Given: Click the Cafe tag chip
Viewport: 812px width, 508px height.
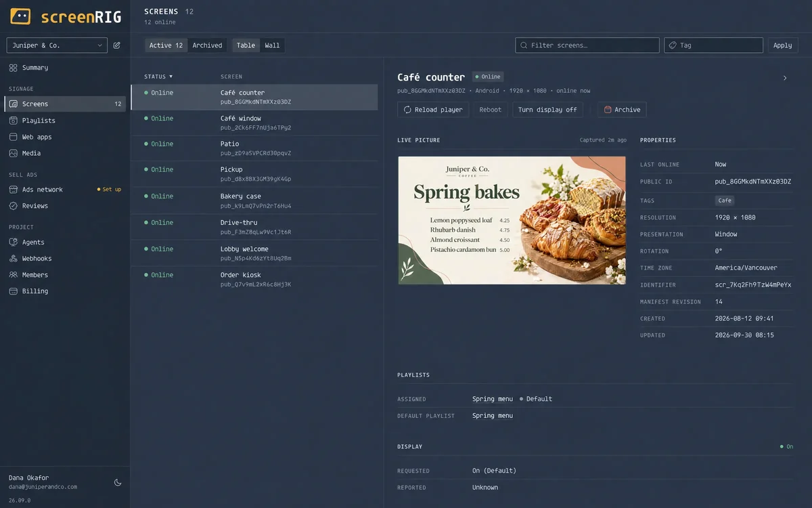Looking at the screenshot, I should [725, 200].
